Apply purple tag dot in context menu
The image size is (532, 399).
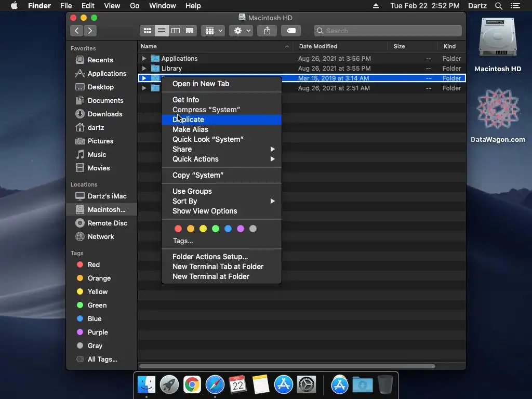point(241,229)
